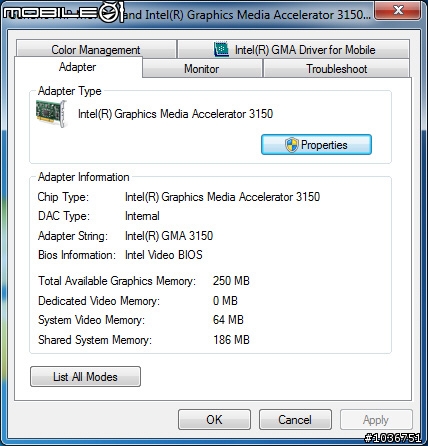The width and height of the screenshot is (428, 446).
Task: Click the Dedicated Video Memory label
Action: (x=99, y=301)
